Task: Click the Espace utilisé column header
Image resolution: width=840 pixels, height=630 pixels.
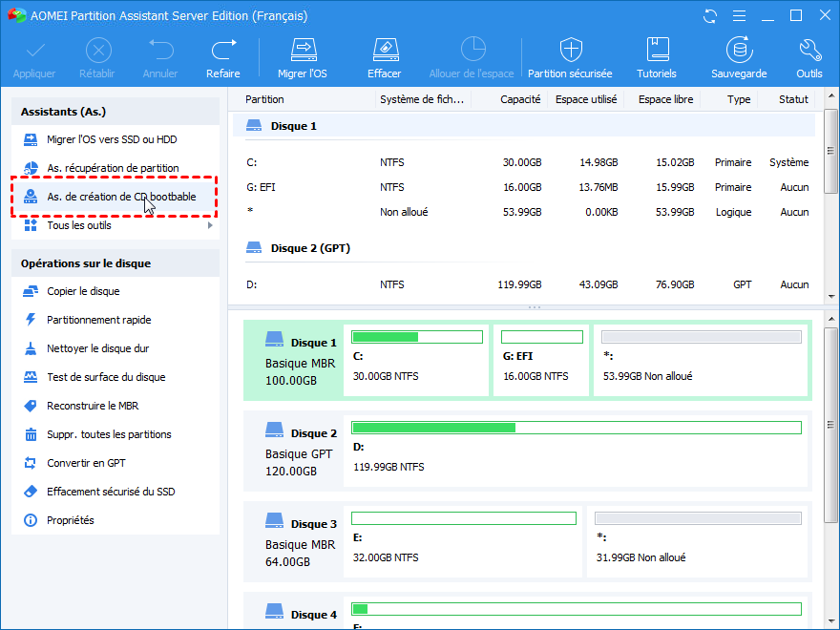Action: (x=585, y=99)
